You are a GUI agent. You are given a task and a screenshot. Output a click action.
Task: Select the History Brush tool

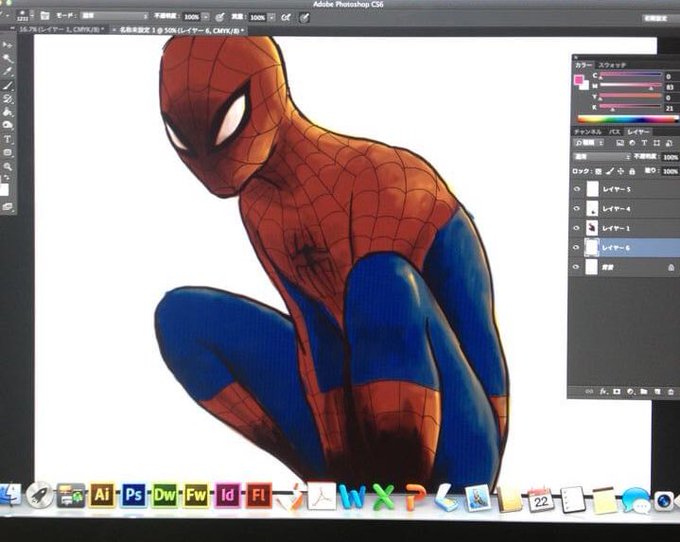7,98
